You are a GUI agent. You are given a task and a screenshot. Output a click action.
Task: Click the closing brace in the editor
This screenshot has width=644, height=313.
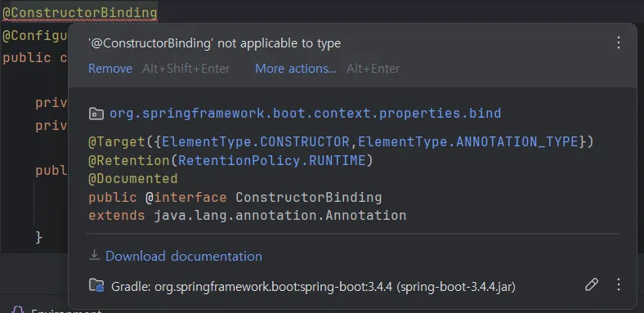pos(39,237)
